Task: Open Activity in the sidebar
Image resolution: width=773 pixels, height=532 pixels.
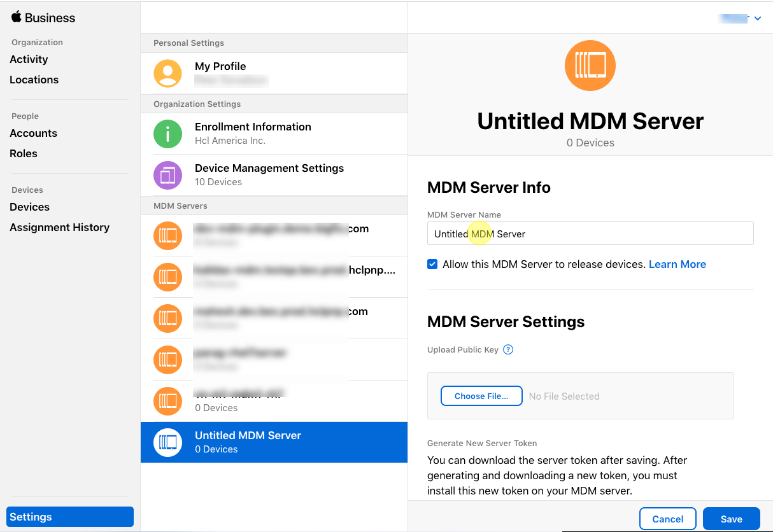Action: pyautogui.click(x=29, y=59)
